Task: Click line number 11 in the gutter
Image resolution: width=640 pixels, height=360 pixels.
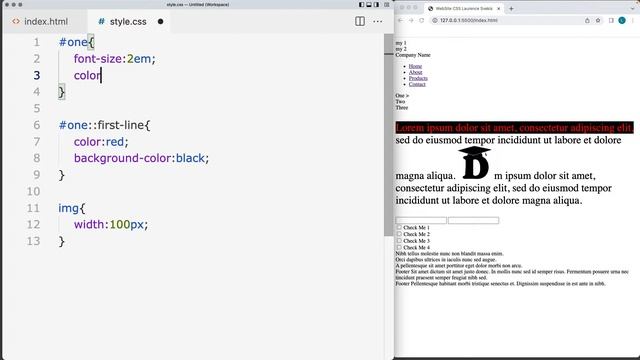Action: (x=33, y=208)
